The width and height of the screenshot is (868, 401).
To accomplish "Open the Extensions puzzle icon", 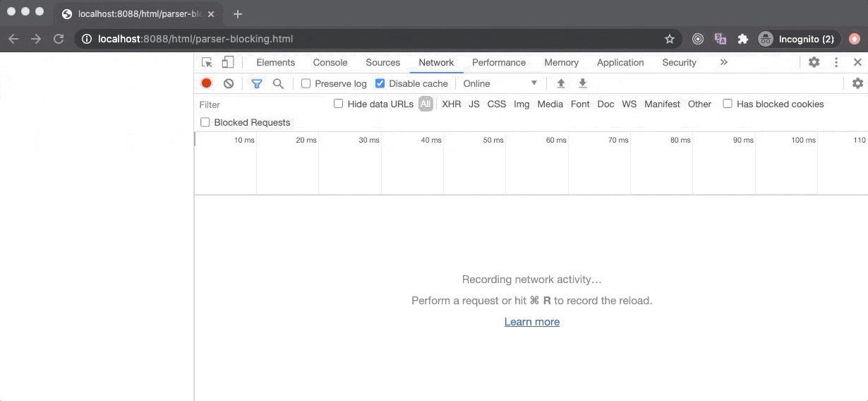I will (742, 39).
